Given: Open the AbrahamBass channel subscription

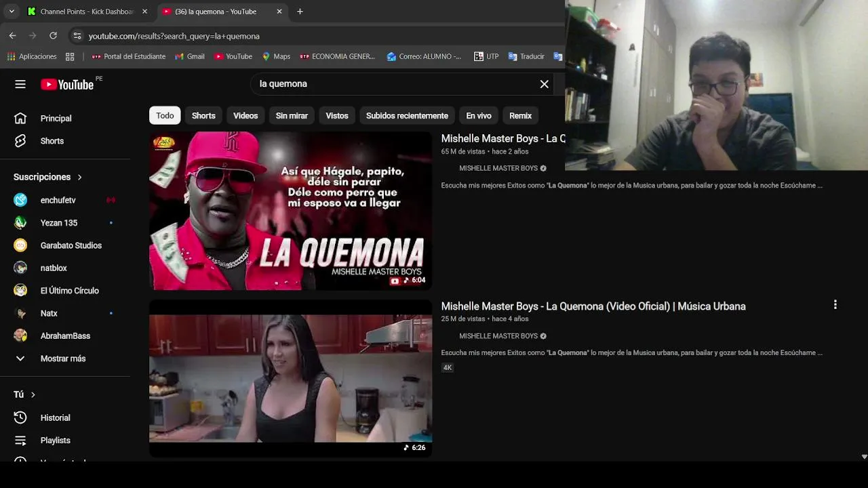Looking at the screenshot, I should (65, 335).
